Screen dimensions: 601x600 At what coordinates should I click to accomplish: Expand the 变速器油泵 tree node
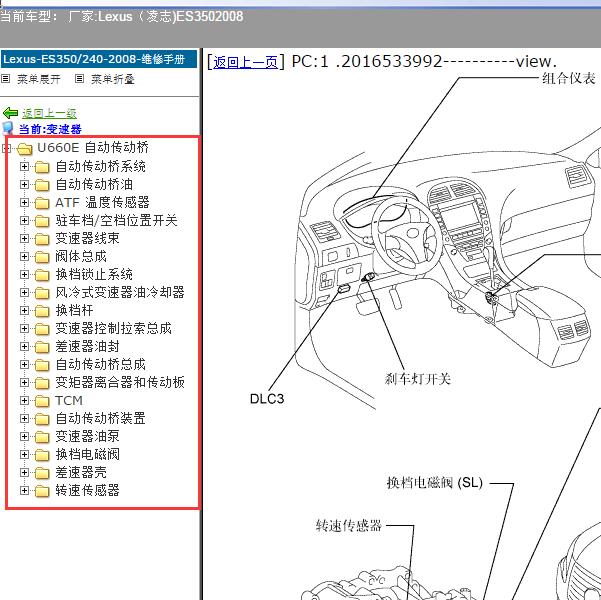pyautogui.click(x=25, y=437)
